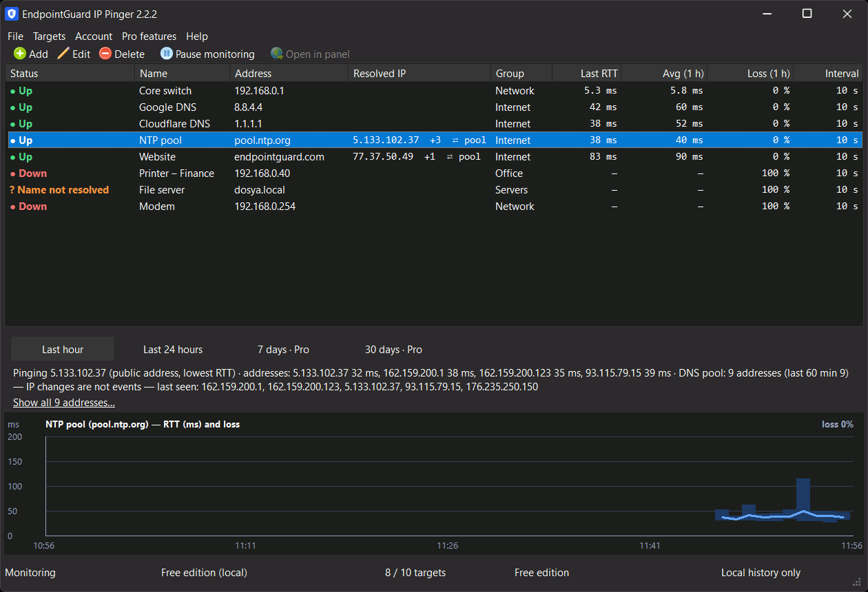Viewport: 868px width, 592px height.
Task: Open the Account menu
Action: (94, 36)
